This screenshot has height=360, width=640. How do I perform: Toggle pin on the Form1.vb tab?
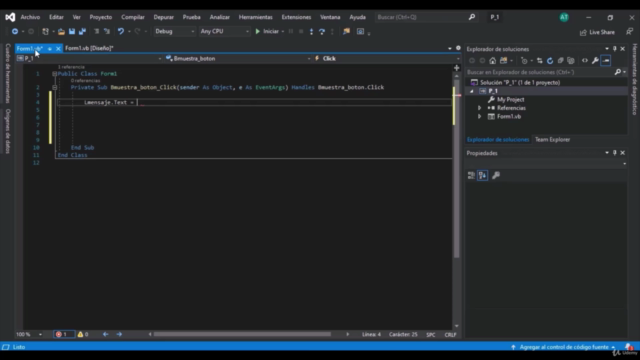pos(50,49)
